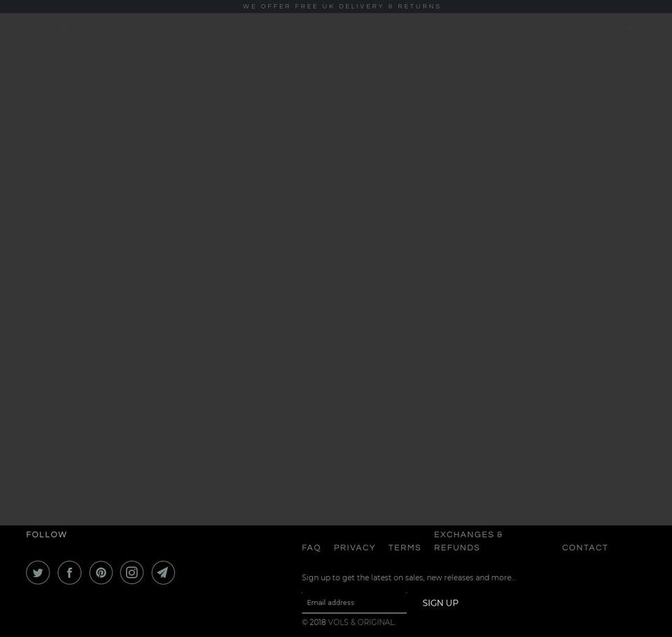Click the FOLLOW heading text
The height and width of the screenshot is (637, 672).
46,535
